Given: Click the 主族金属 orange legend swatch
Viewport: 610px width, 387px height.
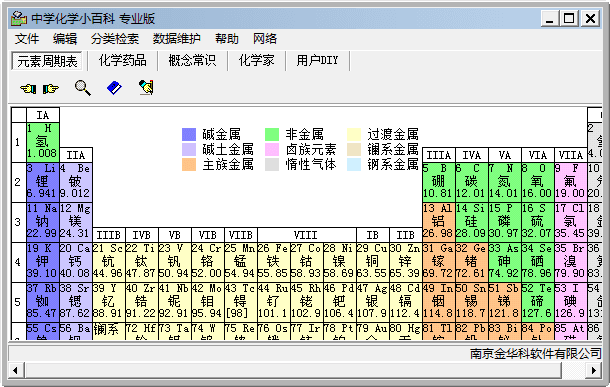Looking at the screenshot, I should [189, 165].
